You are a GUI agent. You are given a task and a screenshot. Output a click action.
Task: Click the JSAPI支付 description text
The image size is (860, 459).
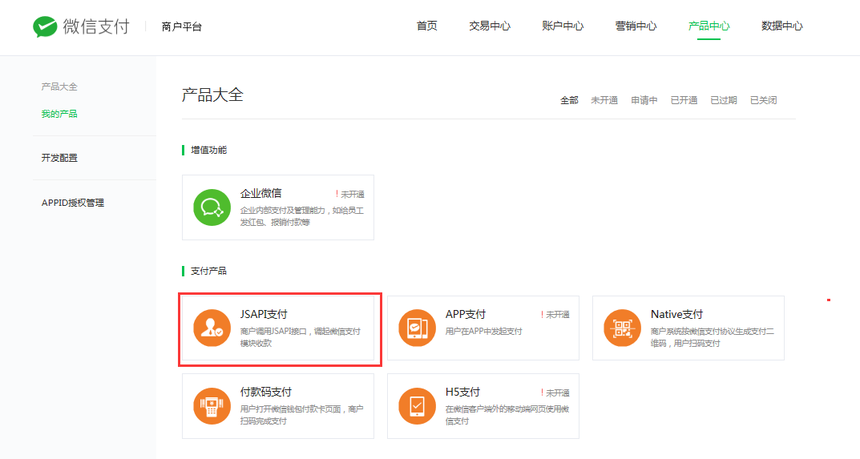click(300, 337)
